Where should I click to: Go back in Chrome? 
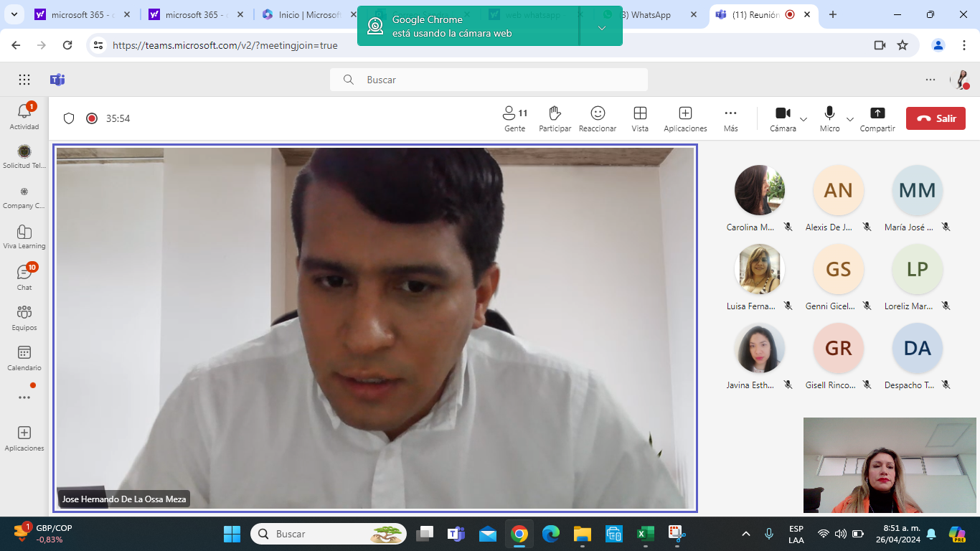[16, 45]
